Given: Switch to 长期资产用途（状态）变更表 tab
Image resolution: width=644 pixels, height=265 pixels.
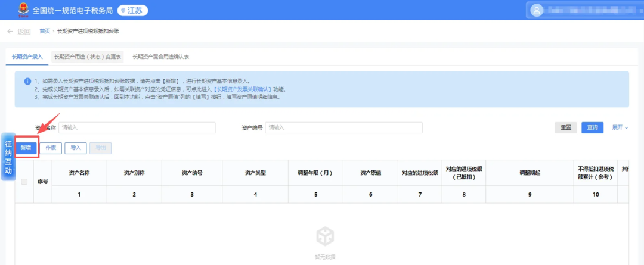Looking at the screenshot, I should (88, 57).
